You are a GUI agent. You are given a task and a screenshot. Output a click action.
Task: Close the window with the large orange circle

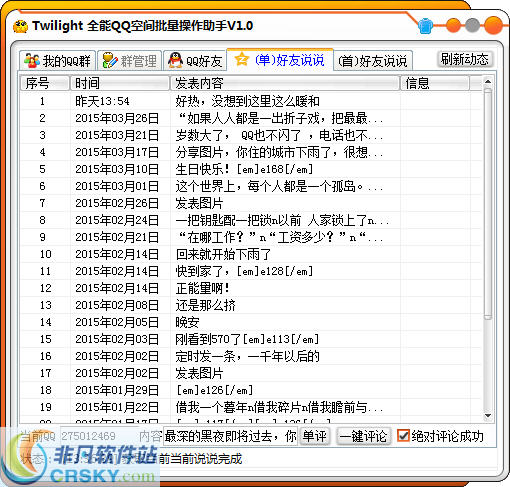point(493,25)
